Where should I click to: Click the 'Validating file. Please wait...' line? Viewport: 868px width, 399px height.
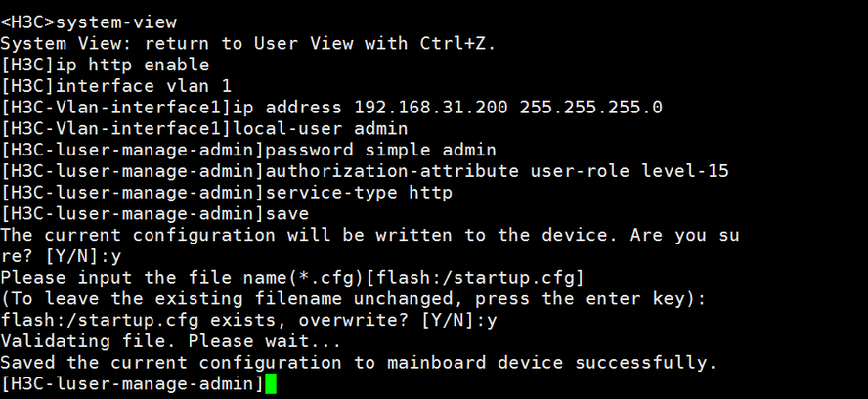click(x=170, y=340)
